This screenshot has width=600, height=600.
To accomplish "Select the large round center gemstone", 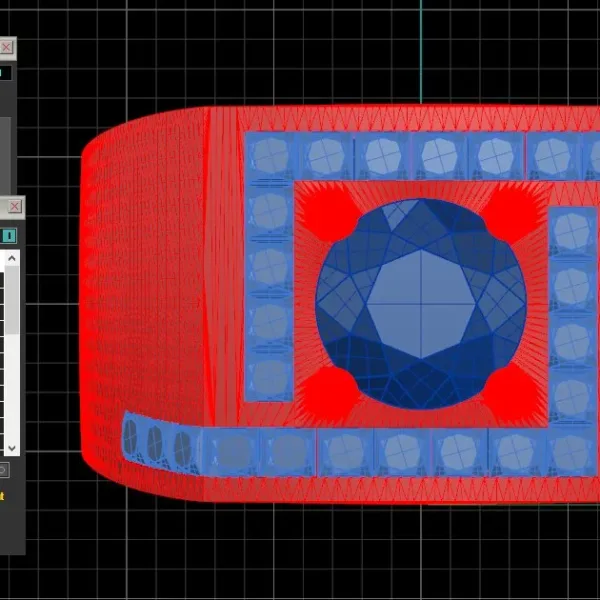I will click(x=421, y=304).
